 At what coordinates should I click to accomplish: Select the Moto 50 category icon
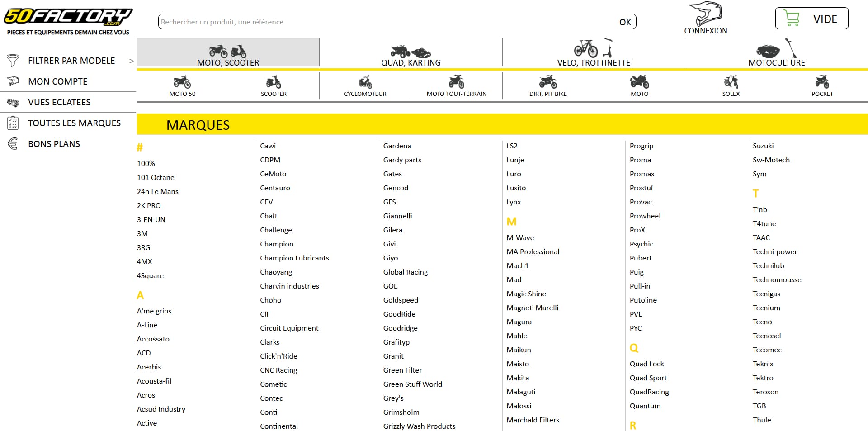(182, 82)
